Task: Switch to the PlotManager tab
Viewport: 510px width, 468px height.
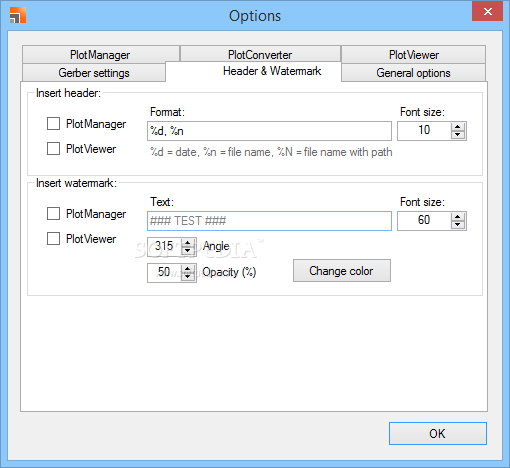Action: tap(101, 54)
